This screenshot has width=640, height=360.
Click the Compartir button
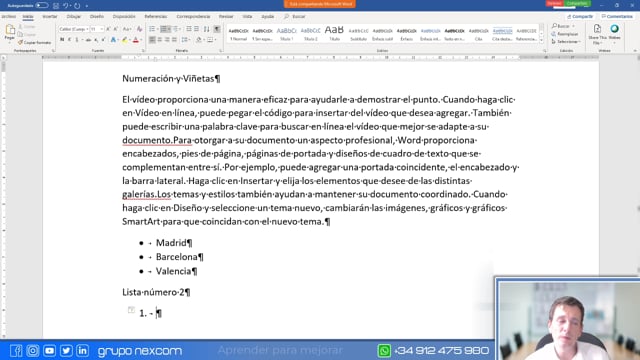point(580,16)
